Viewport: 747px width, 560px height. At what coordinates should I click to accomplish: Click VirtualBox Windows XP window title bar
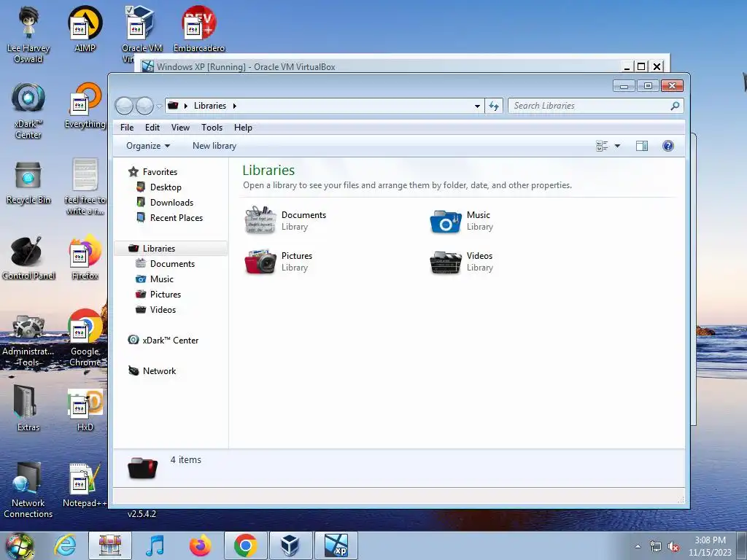(x=381, y=66)
